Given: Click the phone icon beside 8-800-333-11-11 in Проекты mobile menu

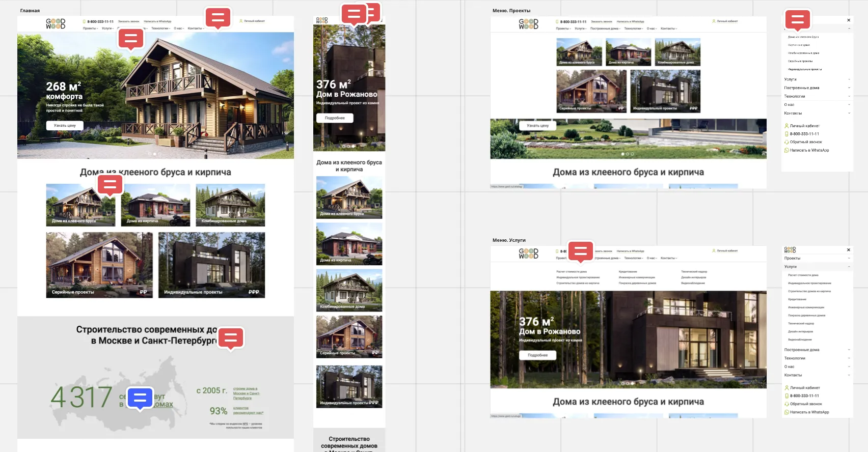Looking at the screenshot, I should tap(786, 134).
